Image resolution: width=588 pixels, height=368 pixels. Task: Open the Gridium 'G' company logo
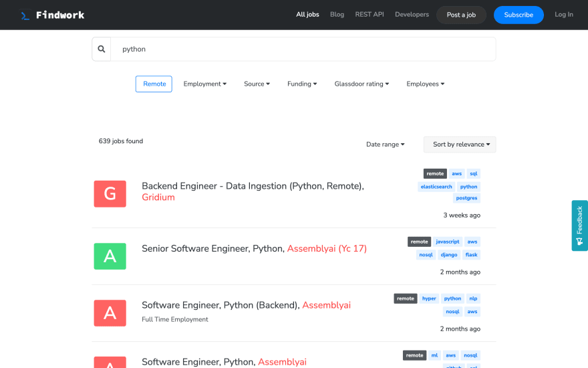pos(110,194)
